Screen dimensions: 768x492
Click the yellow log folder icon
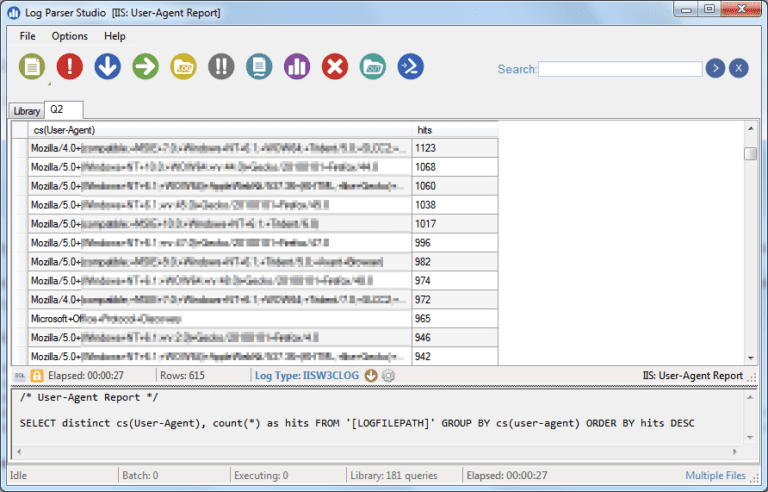pos(184,67)
